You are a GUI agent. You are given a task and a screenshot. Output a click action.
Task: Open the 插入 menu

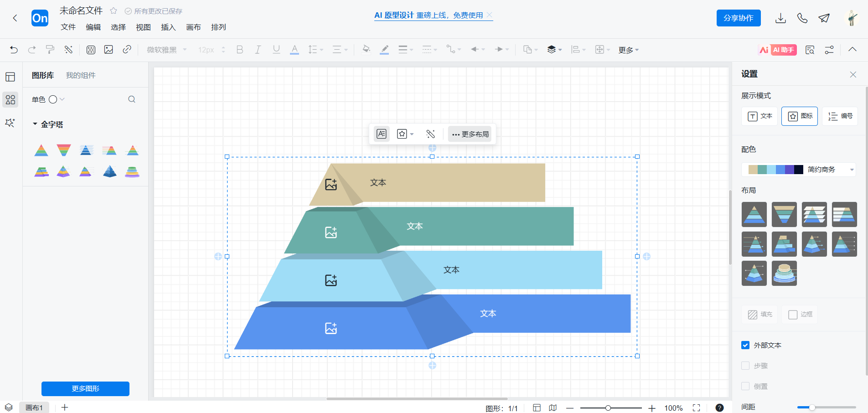point(168,27)
